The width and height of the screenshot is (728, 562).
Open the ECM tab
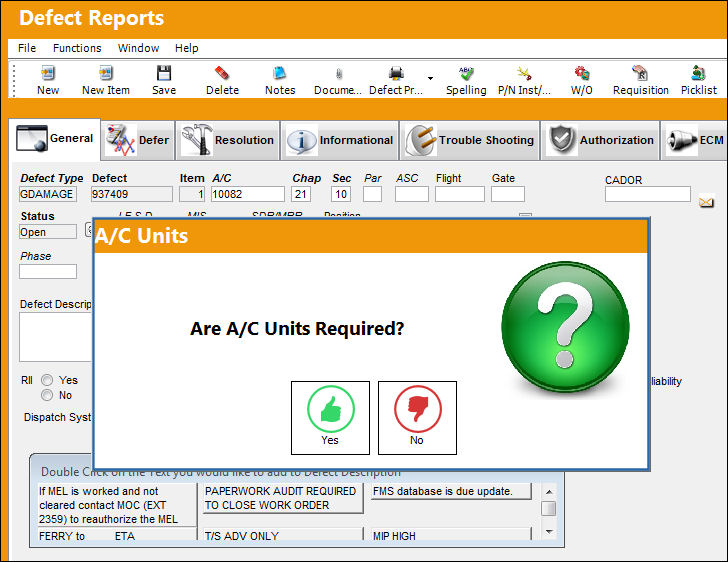[694, 140]
